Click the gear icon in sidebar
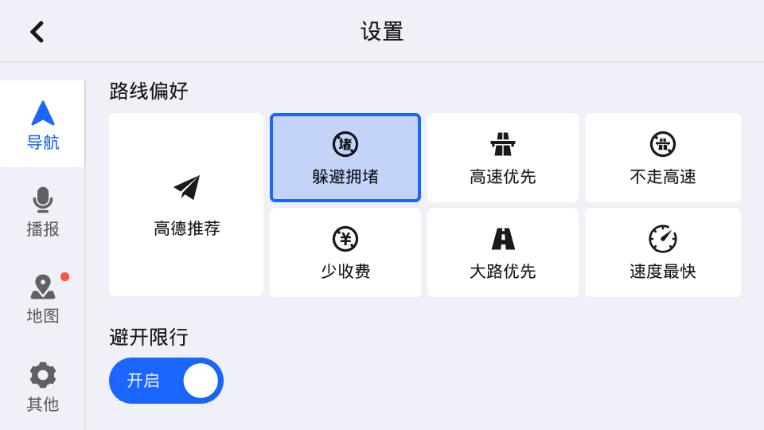The image size is (764, 430). [43, 375]
